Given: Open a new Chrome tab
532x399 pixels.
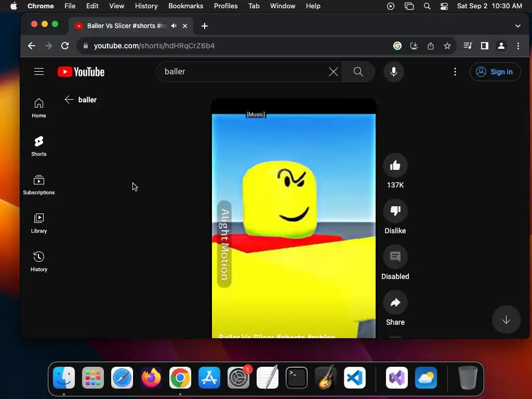Looking at the screenshot, I should tap(205, 26).
